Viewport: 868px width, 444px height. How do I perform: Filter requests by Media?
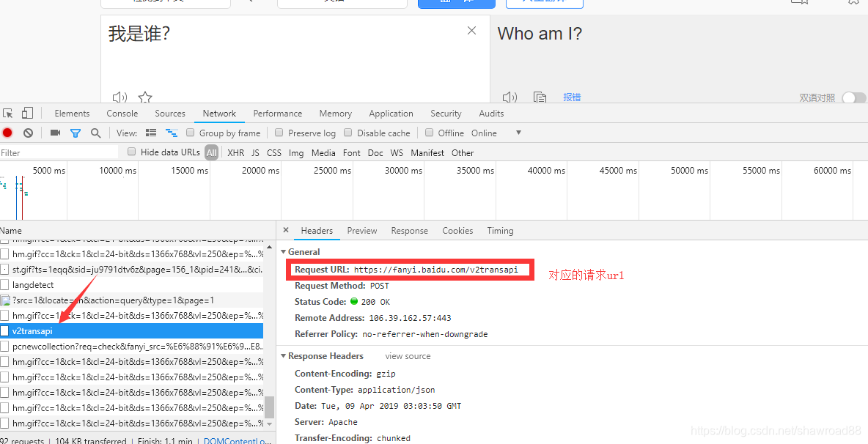click(x=323, y=152)
